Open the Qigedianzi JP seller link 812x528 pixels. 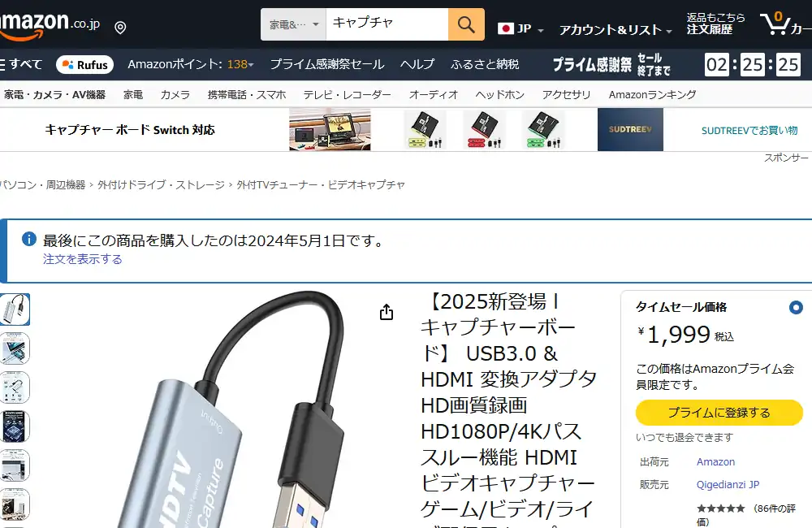728,484
